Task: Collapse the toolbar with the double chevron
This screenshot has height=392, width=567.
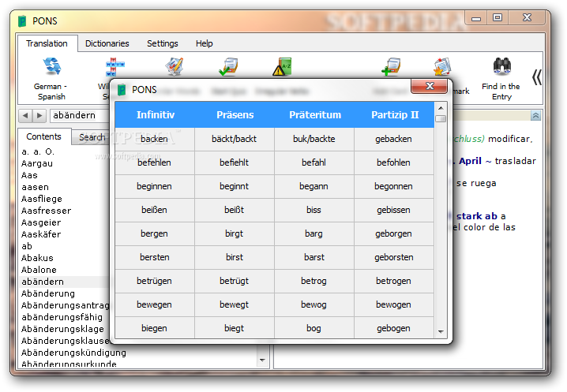Action: click(x=537, y=77)
